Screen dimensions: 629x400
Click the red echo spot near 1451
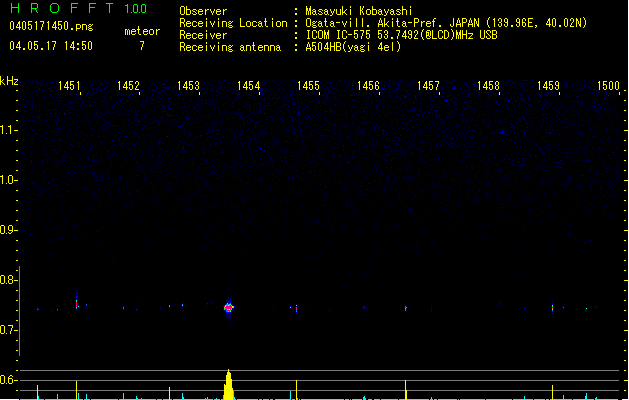[77, 304]
